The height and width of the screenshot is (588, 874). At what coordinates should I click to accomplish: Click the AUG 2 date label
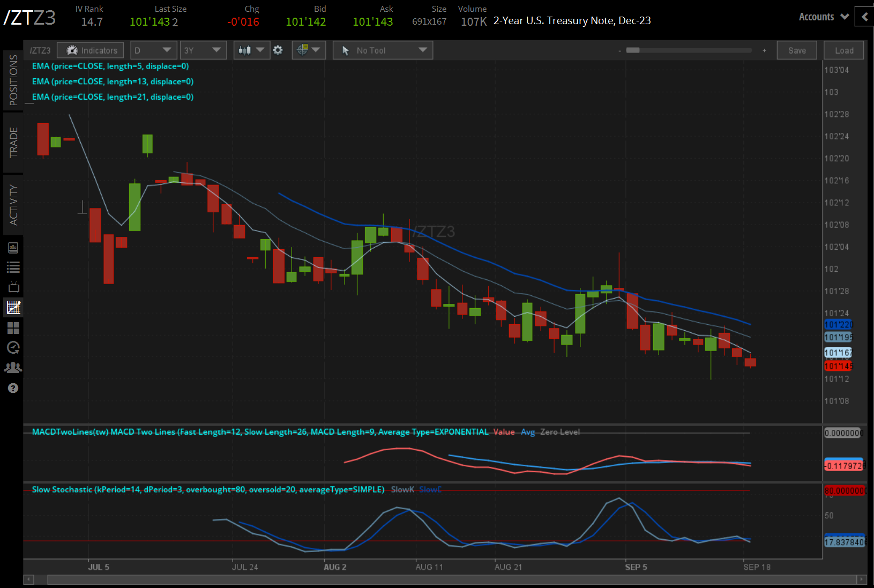pos(335,567)
